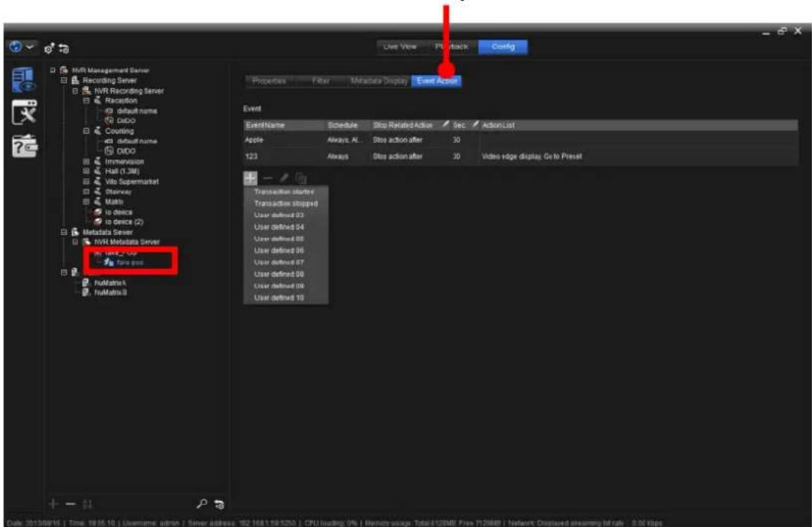Click the plus icon below device tree
Screen dimensions: 812x527
54,503
